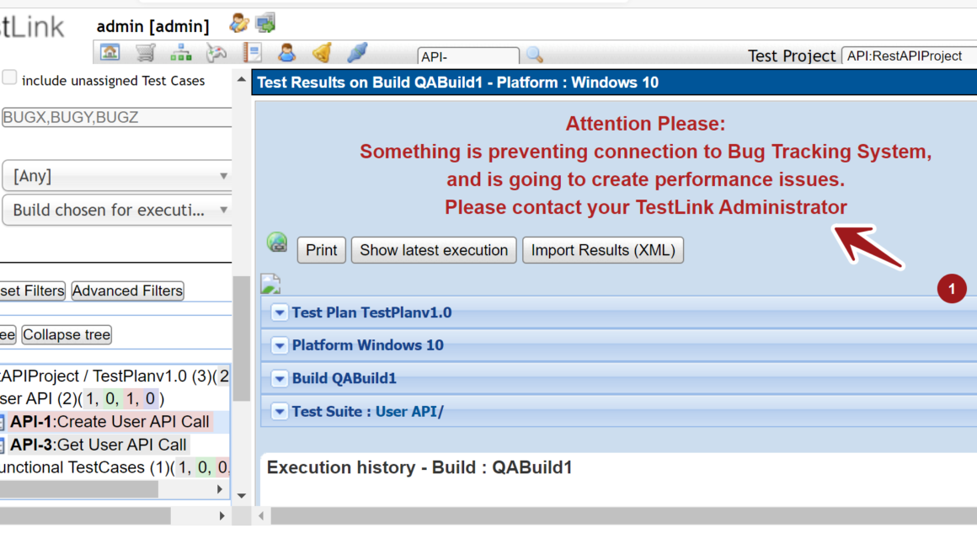Open the game controller execution icon
The height and width of the screenshot is (560, 977).
click(216, 53)
